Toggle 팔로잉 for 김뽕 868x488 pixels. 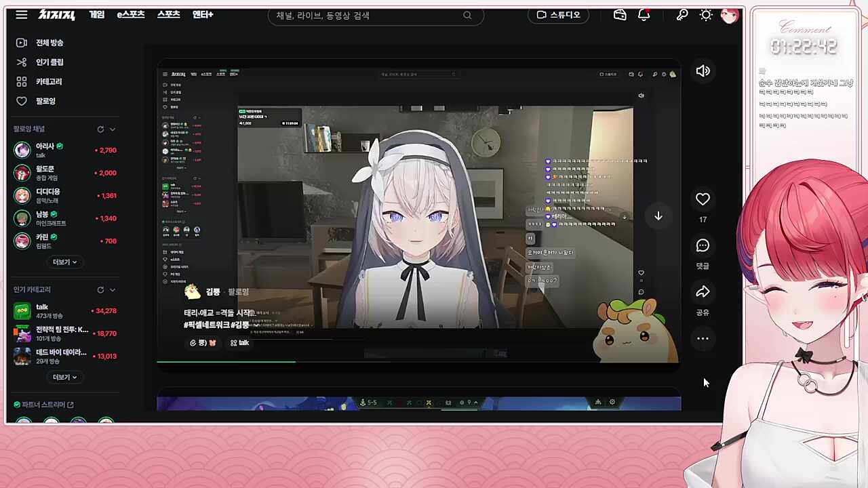tap(239, 292)
